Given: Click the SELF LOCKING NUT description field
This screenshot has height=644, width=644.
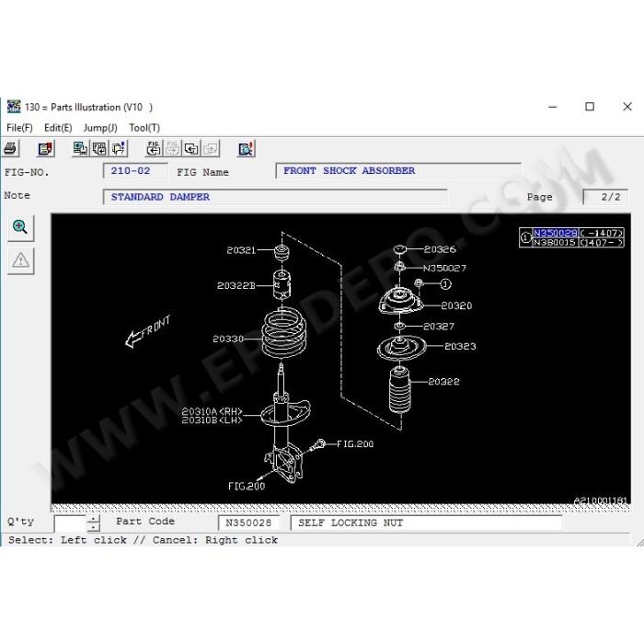Looking at the screenshot, I should pyautogui.click(x=426, y=523).
